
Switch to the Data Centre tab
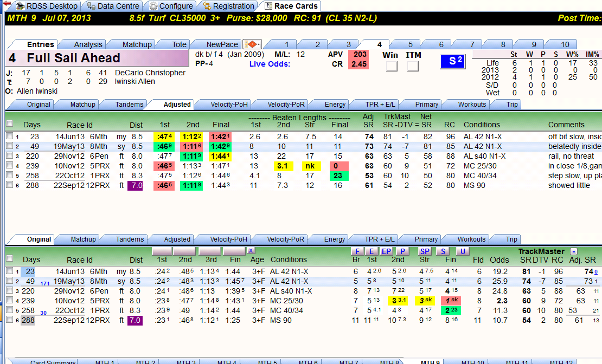(113, 6)
